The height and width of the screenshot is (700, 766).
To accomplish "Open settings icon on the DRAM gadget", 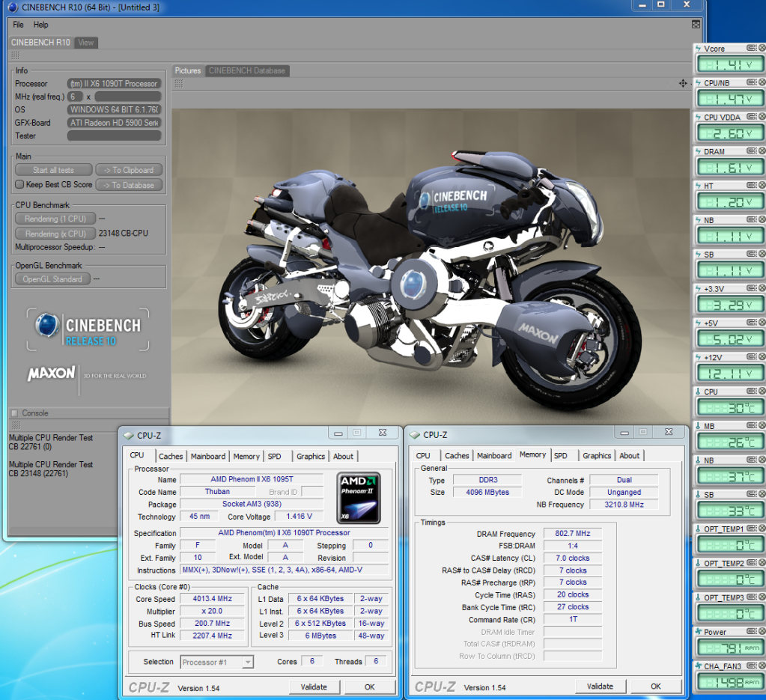I will click(751, 150).
